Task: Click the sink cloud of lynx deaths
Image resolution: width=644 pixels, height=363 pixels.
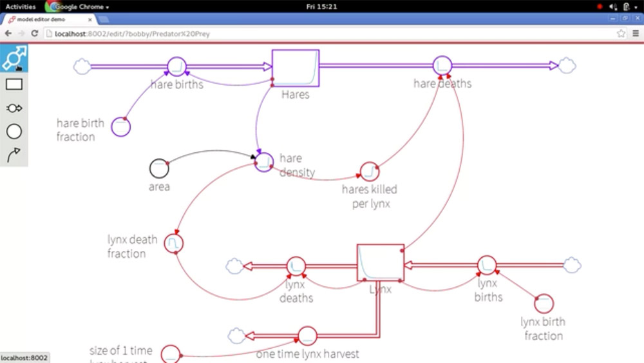Action: [234, 266]
